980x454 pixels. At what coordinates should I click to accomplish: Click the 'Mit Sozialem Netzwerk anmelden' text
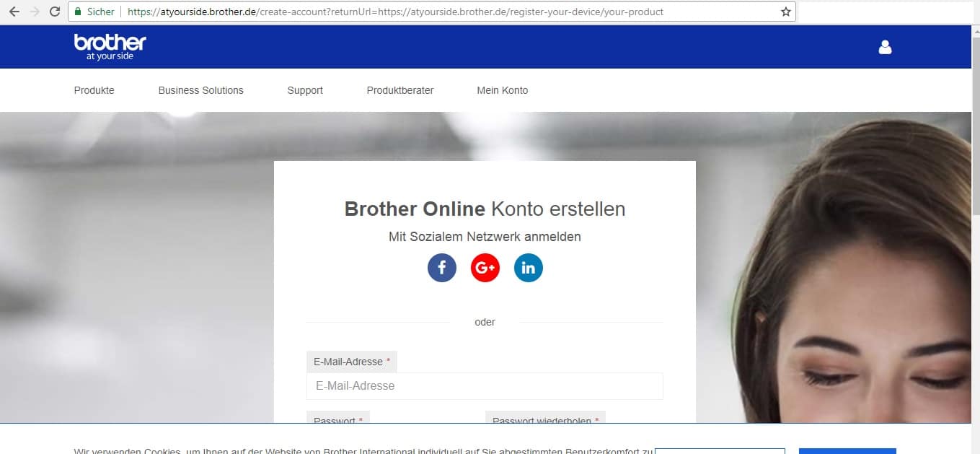pyautogui.click(x=485, y=237)
